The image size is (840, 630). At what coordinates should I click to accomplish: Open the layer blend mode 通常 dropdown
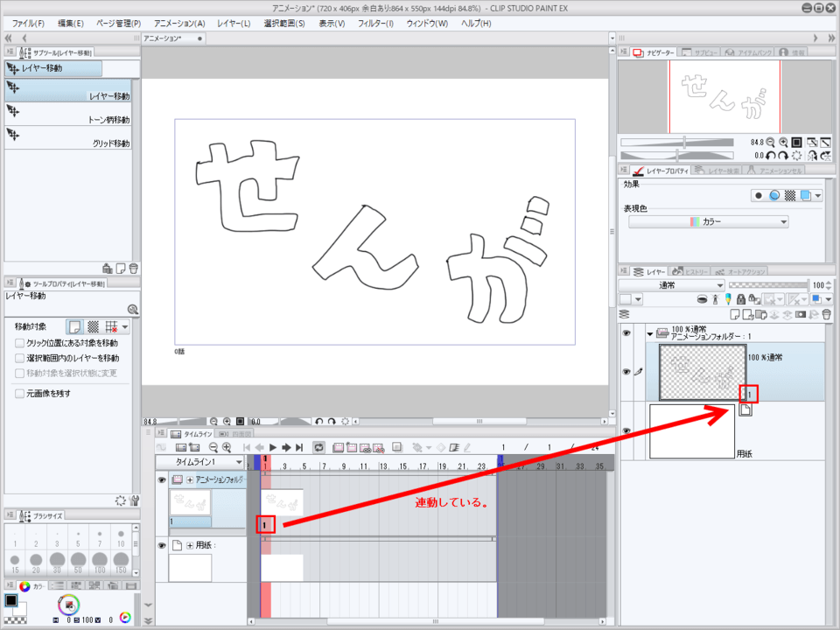(x=671, y=286)
